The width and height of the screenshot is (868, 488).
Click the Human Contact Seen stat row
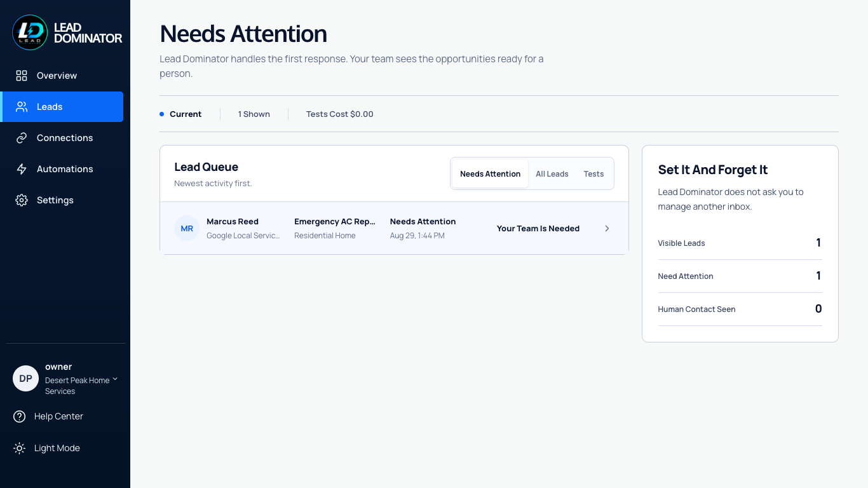coord(740,309)
